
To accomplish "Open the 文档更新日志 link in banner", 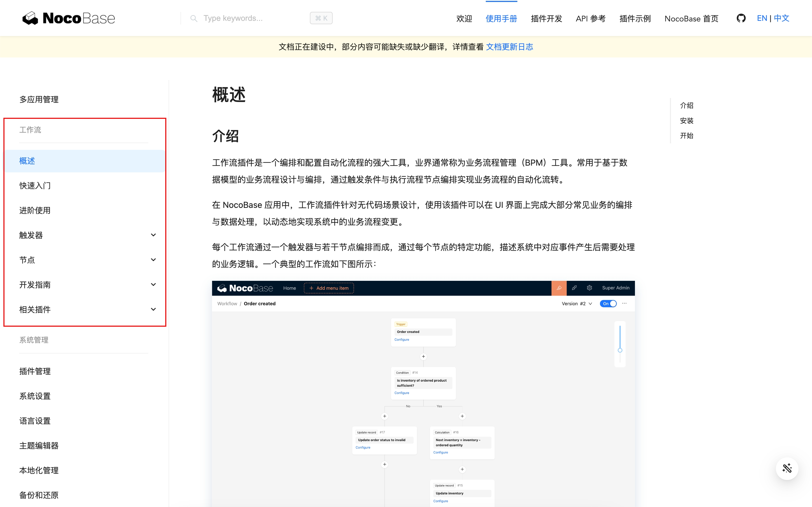I will pos(509,47).
